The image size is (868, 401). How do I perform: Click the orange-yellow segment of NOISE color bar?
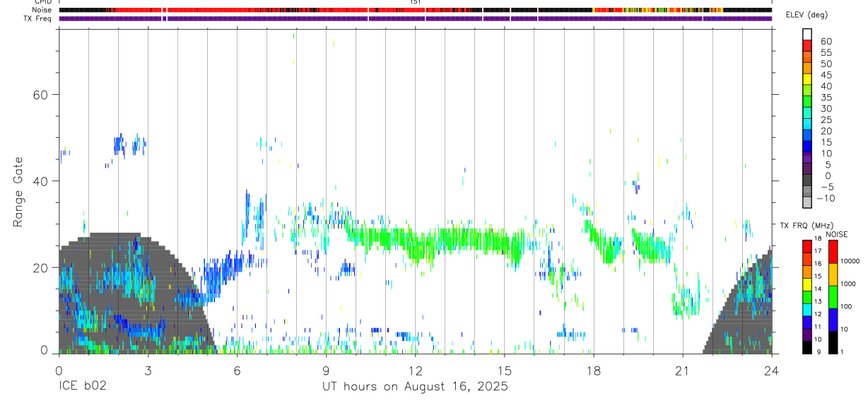[x=833, y=274]
